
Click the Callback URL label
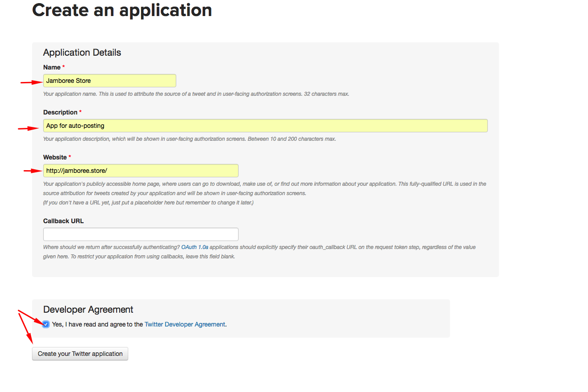[63, 221]
